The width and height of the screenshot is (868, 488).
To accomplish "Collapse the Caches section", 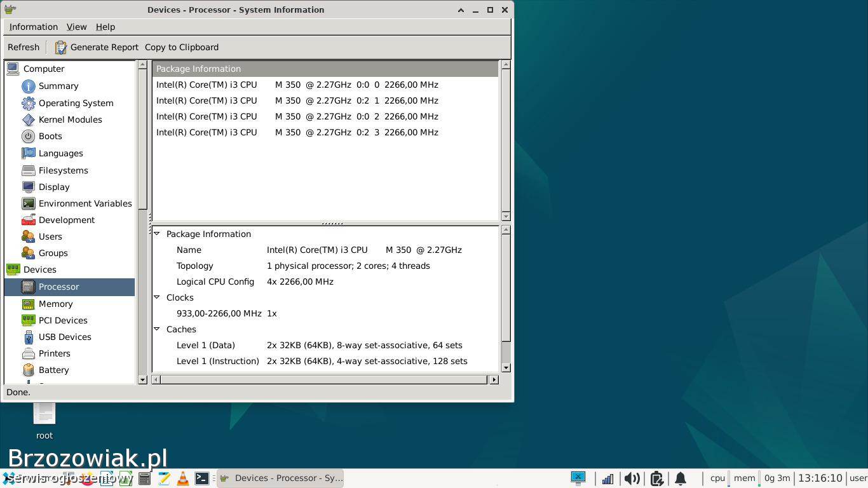I will pyautogui.click(x=157, y=329).
